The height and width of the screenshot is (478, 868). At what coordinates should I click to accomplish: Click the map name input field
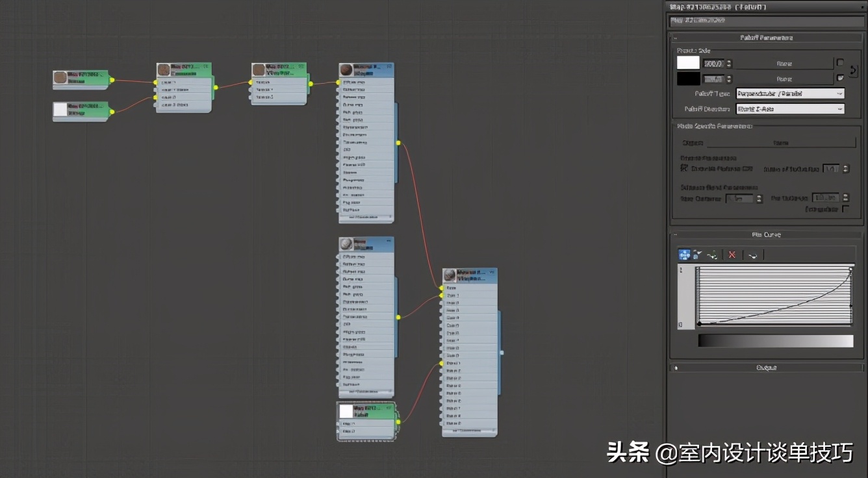pos(766,21)
